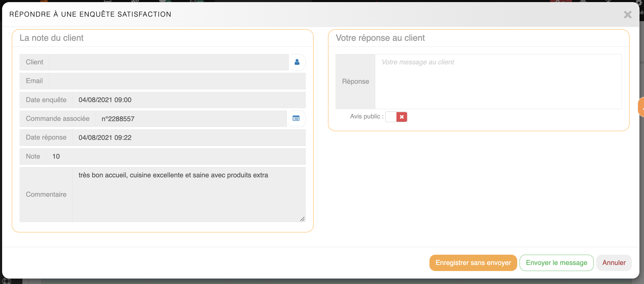Open the associated order details icon
Screen dimensions: 644x284
296,118
